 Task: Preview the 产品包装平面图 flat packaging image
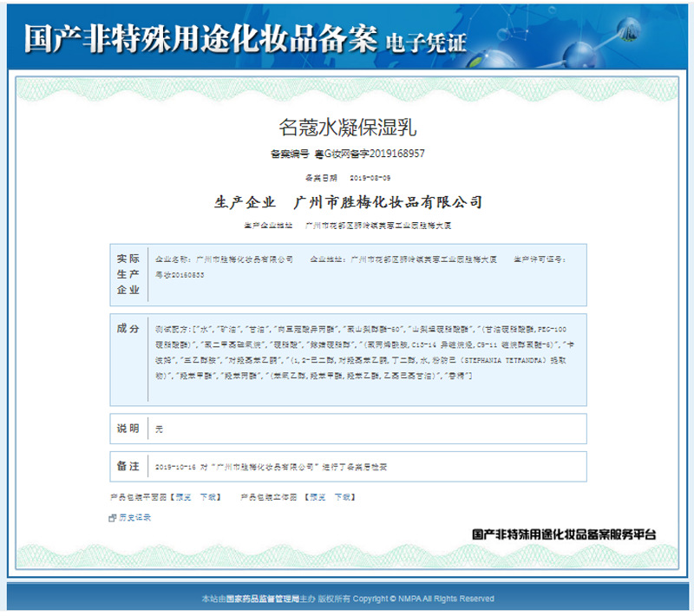click(183, 497)
